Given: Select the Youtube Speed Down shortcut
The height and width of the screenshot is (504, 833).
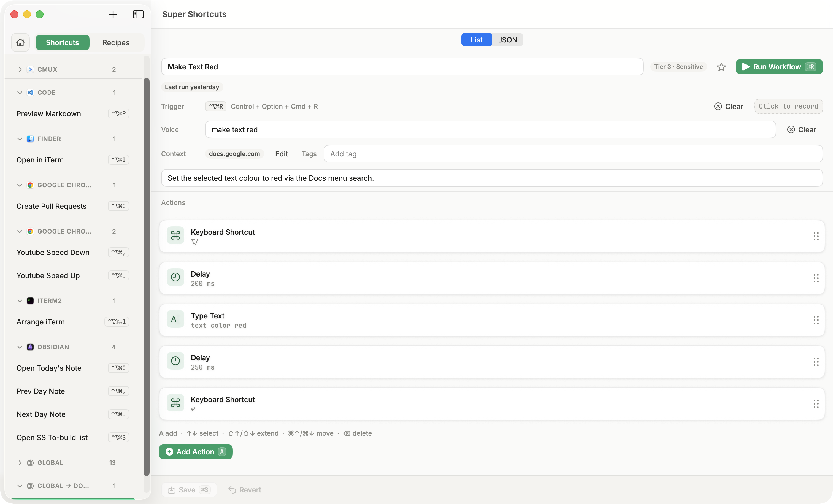Looking at the screenshot, I should click(x=73, y=253).
